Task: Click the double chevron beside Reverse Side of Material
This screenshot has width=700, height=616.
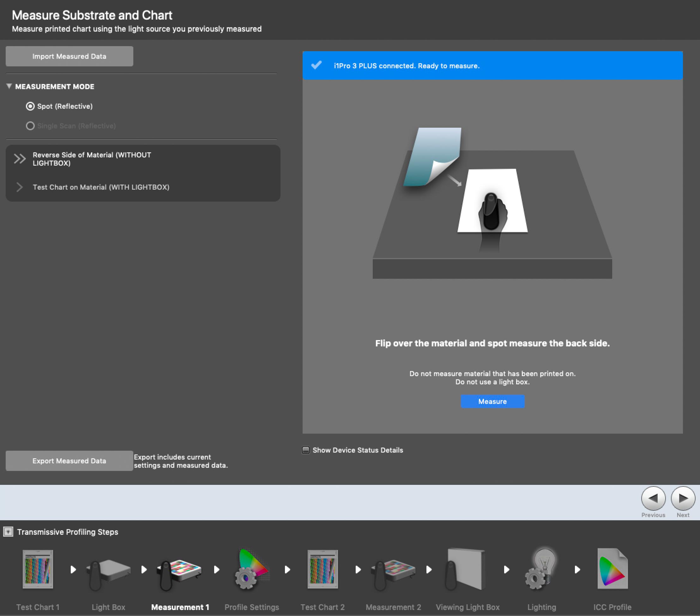Action: click(x=20, y=159)
